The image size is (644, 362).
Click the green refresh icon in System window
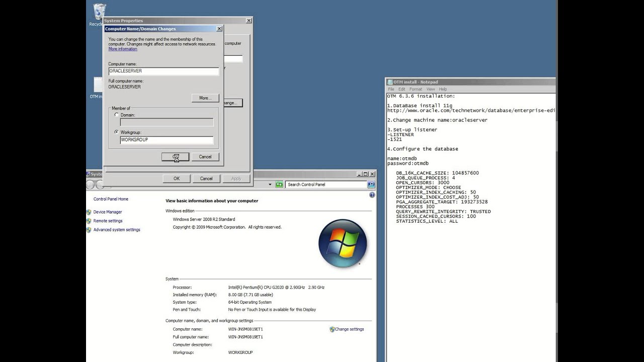tap(279, 185)
